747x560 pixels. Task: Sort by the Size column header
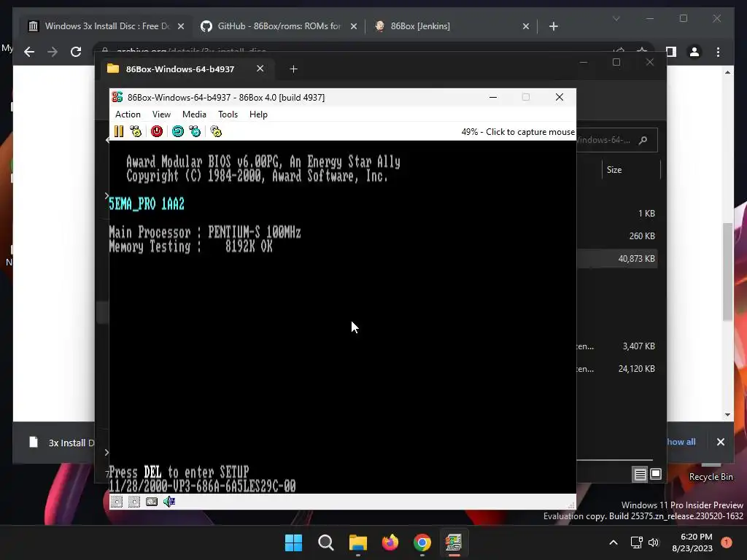pyautogui.click(x=614, y=170)
